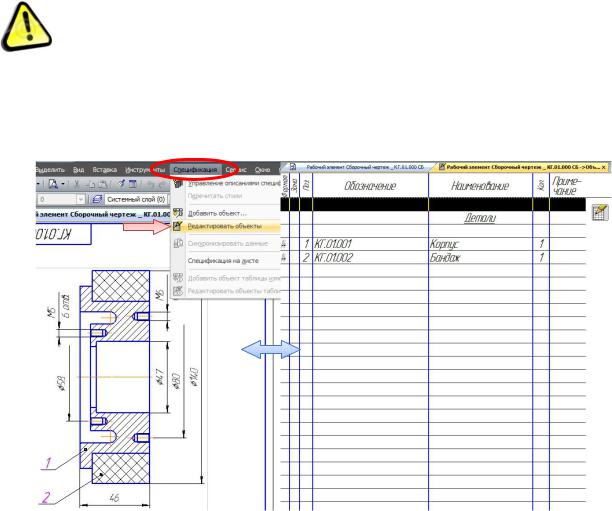Image resolution: width=612 pixels, height=511 pixels.
Task: Select the Корпус name cell
Action: tap(480, 244)
